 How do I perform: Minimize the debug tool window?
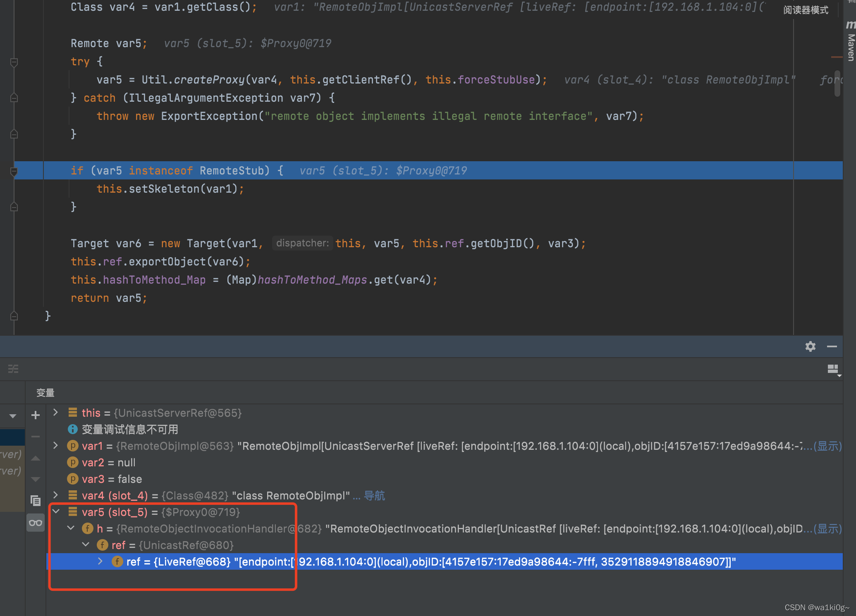tap(832, 346)
